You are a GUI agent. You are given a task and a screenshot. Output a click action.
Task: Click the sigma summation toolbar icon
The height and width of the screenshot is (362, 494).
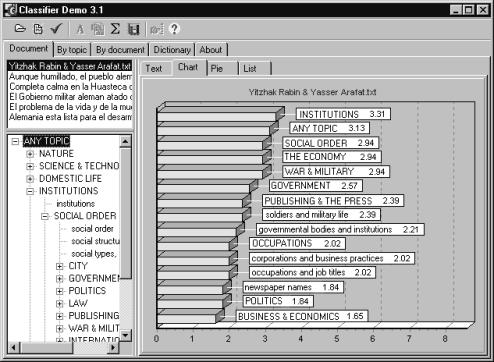(115, 29)
